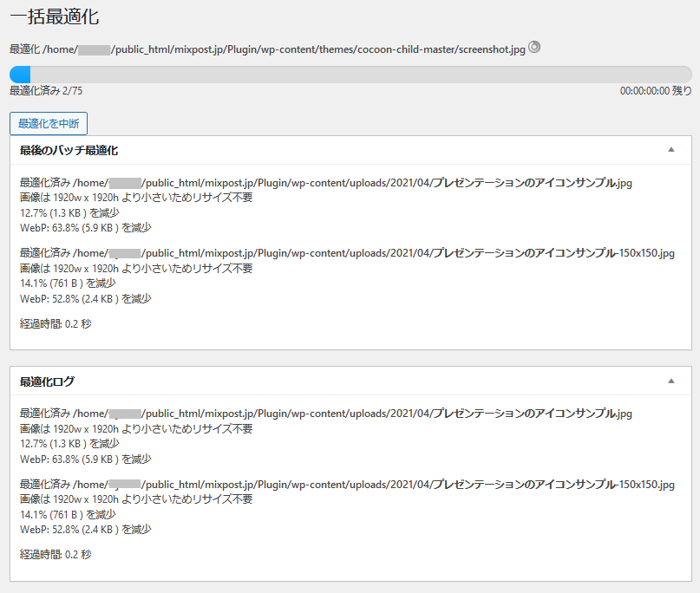Click 経過時間: 0.2 秒 in 最後のバッチ最適化 panel
Screen dimensions: 700x593
click(x=56, y=323)
